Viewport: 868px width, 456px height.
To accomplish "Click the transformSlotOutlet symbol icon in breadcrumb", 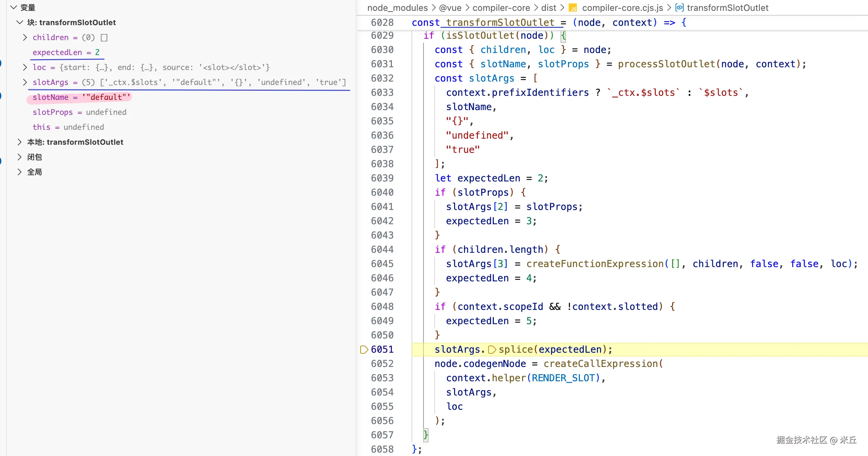I will click(x=679, y=7).
